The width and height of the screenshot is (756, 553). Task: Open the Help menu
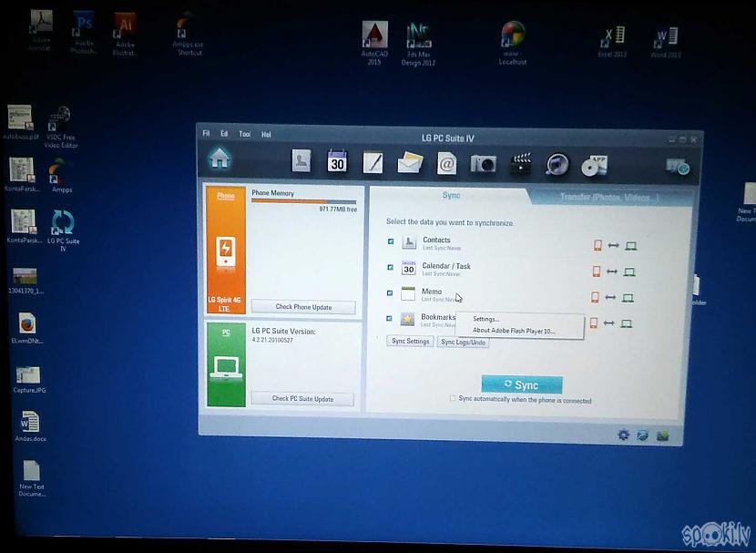[x=266, y=135]
